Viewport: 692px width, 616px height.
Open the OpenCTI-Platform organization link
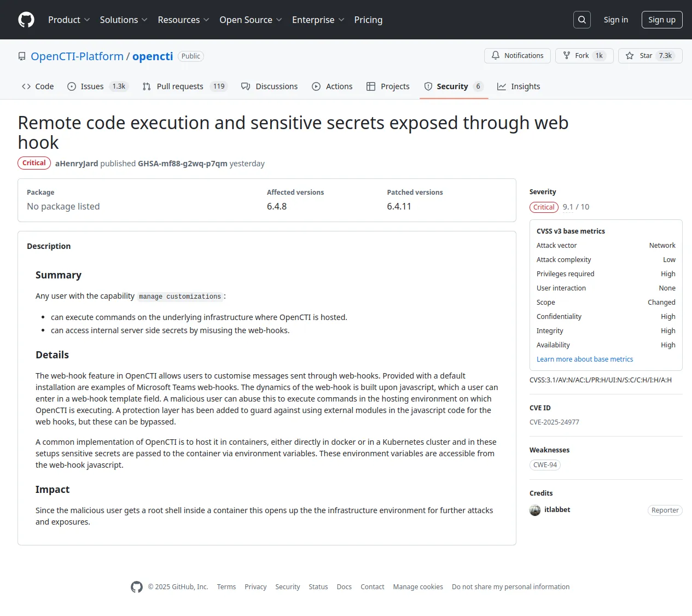(77, 56)
